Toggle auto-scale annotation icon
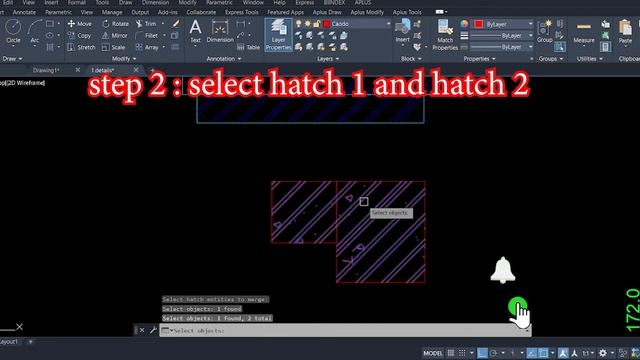The height and width of the screenshot is (360, 640). [574, 353]
